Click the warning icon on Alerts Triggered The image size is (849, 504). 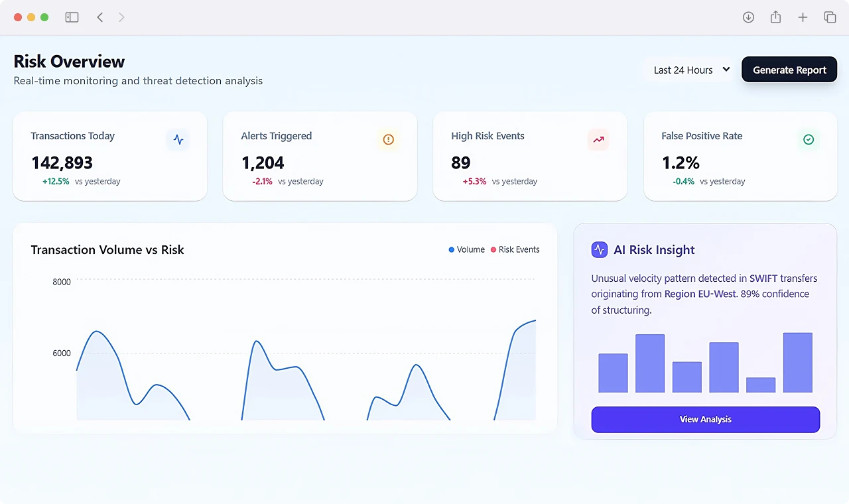point(389,139)
